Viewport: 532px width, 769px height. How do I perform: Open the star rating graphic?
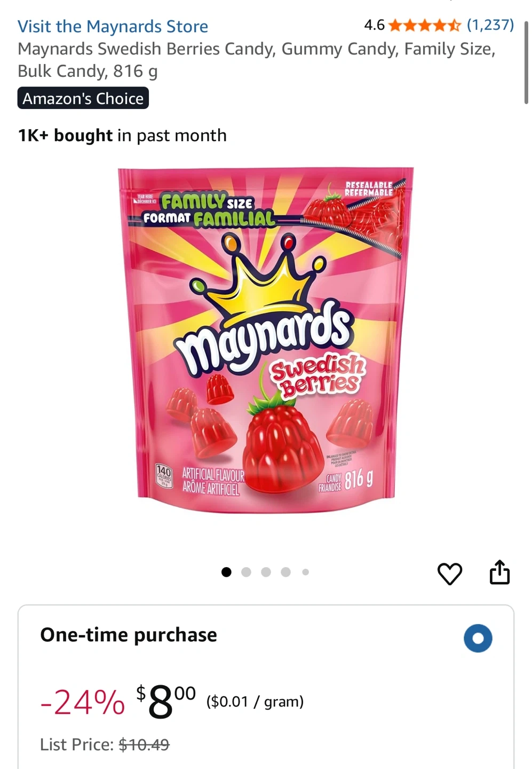(x=425, y=25)
